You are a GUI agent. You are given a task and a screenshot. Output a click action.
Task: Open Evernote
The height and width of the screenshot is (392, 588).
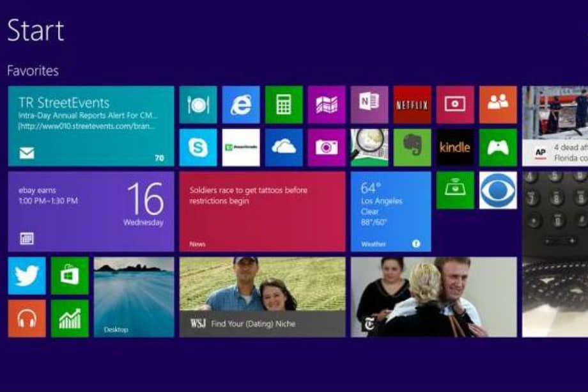point(412,148)
